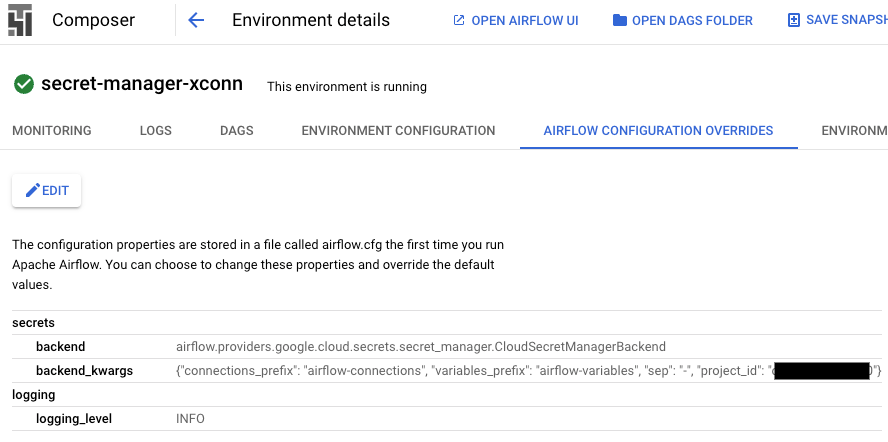Click the Save Snapshot button
The image size is (888, 442).
[838, 20]
